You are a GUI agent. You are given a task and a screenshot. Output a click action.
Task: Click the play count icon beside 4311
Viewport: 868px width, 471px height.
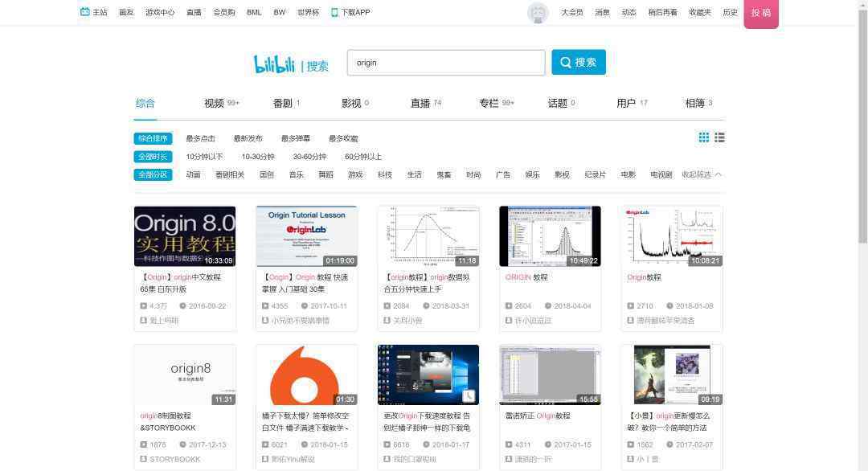[x=509, y=444]
